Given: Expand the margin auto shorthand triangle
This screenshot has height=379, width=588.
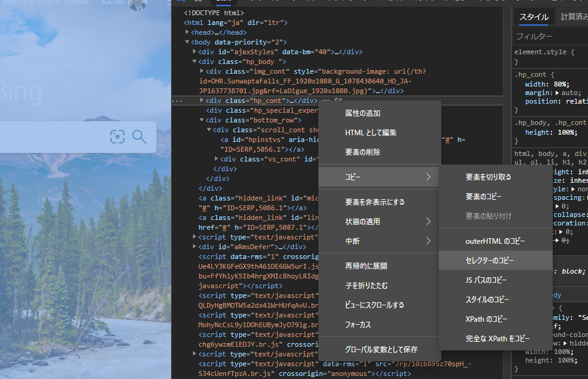Looking at the screenshot, I should pos(557,93).
